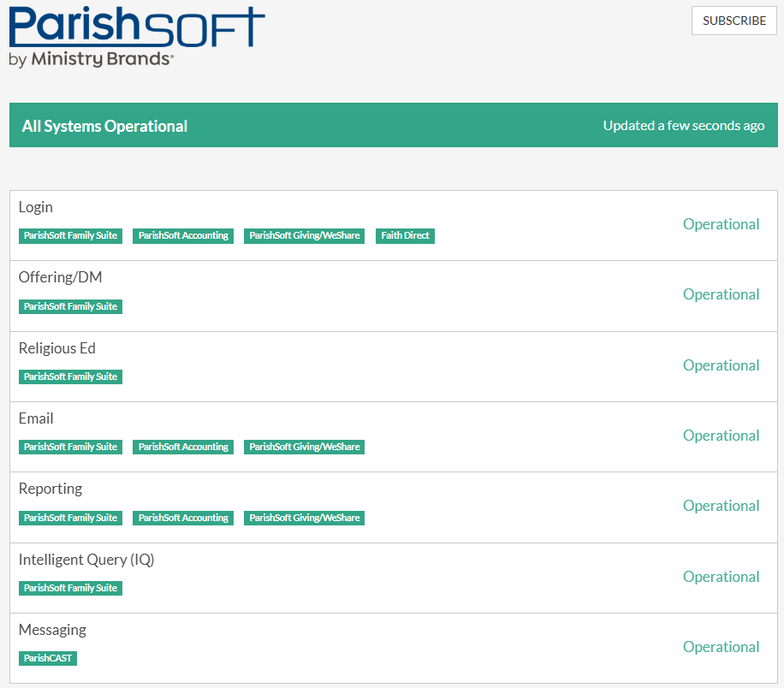Screen dimensions: 784x688
Task: Click the 'by Ministry Brands' tagline
Action: tap(91, 59)
